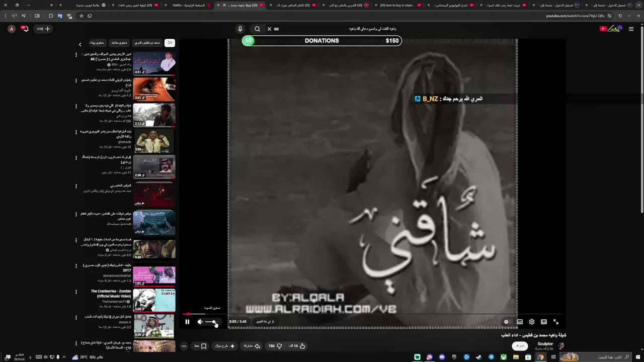The height and width of the screenshot is (362, 644).
Task: Subscribe to the Sculptor channel
Action: 520,346
